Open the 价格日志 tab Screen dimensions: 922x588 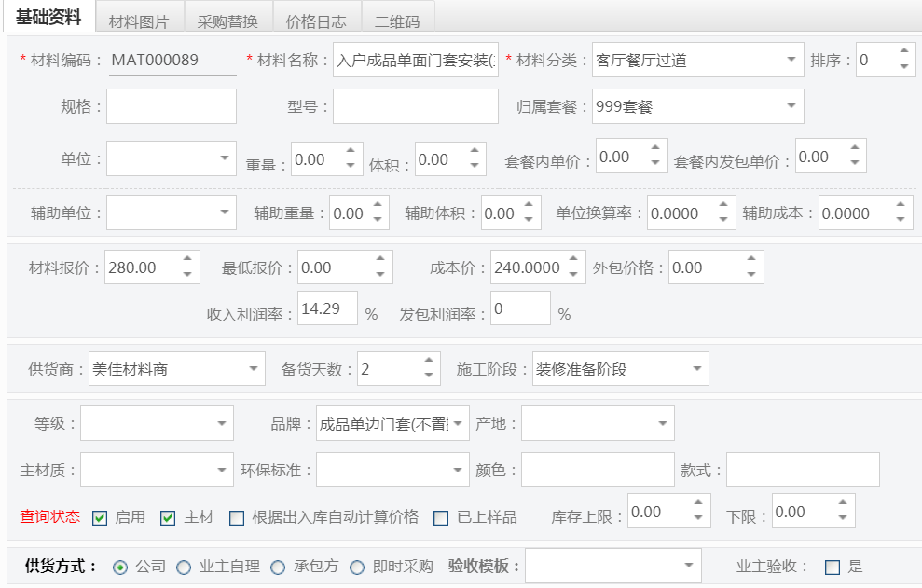click(316, 21)
